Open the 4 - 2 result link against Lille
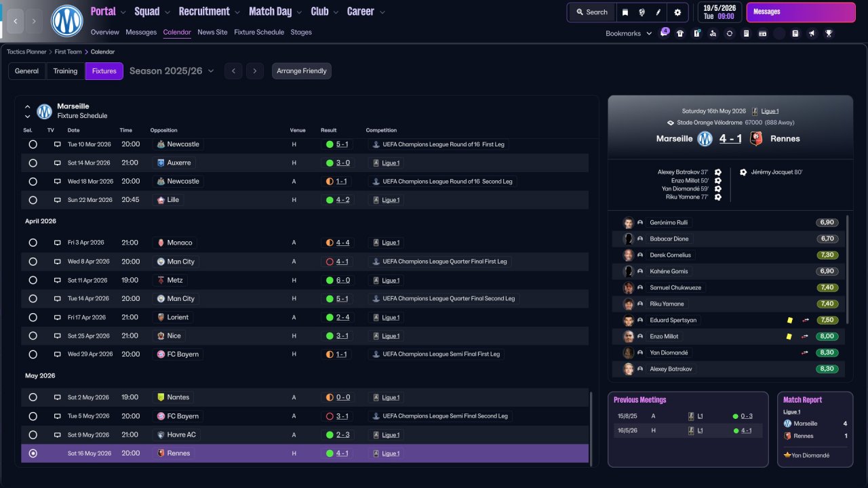 342,200
